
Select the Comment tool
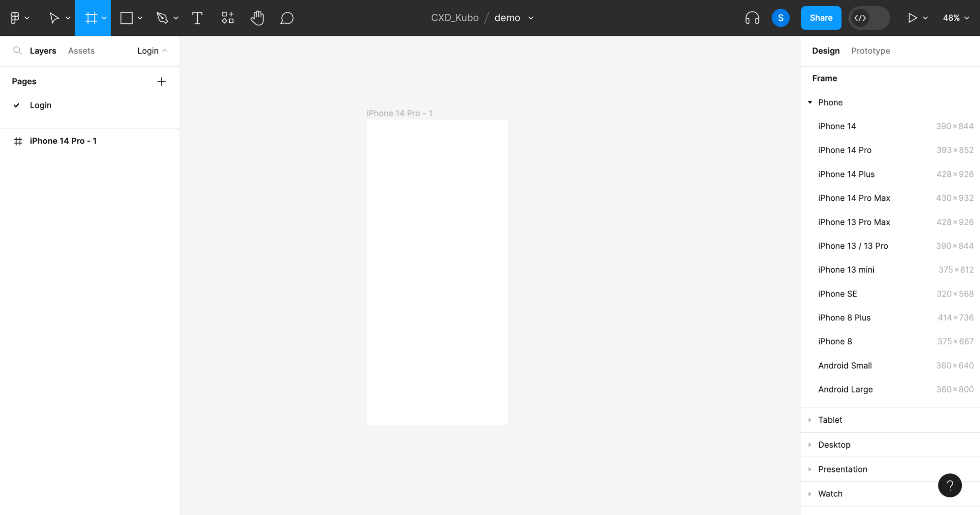287,18
